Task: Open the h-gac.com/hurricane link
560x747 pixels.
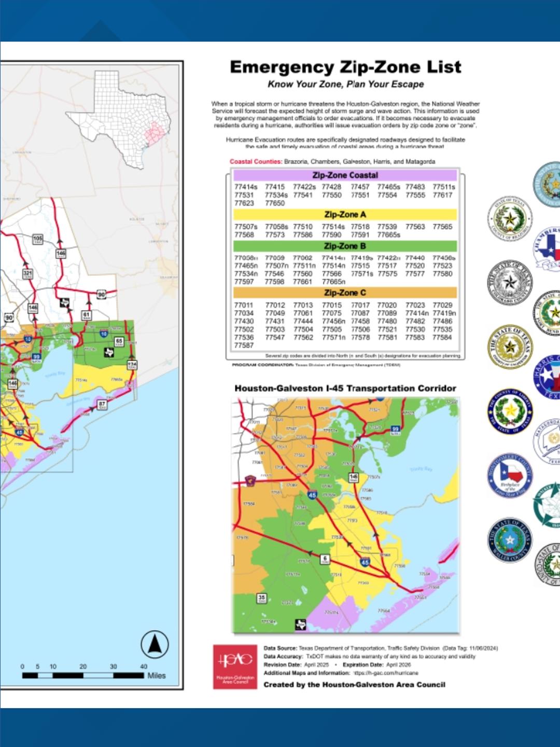Action: pos(386,673)
